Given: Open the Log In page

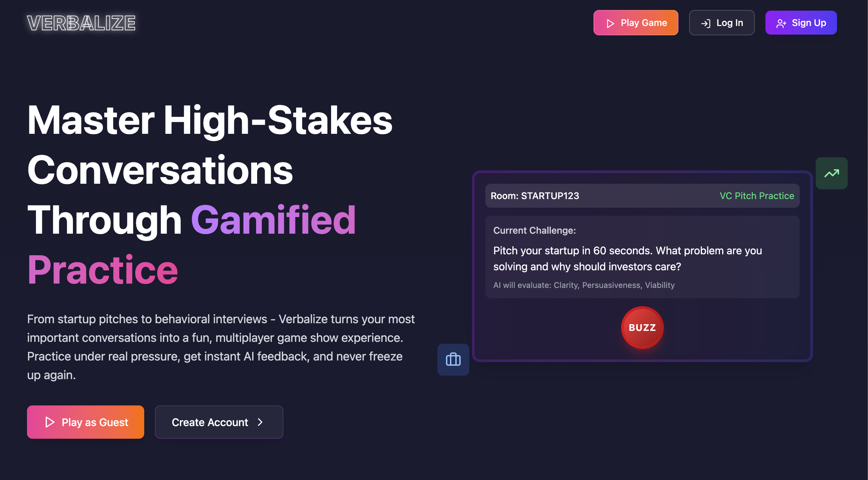Looking at the screenshot, I should click(x=721, y=23).
